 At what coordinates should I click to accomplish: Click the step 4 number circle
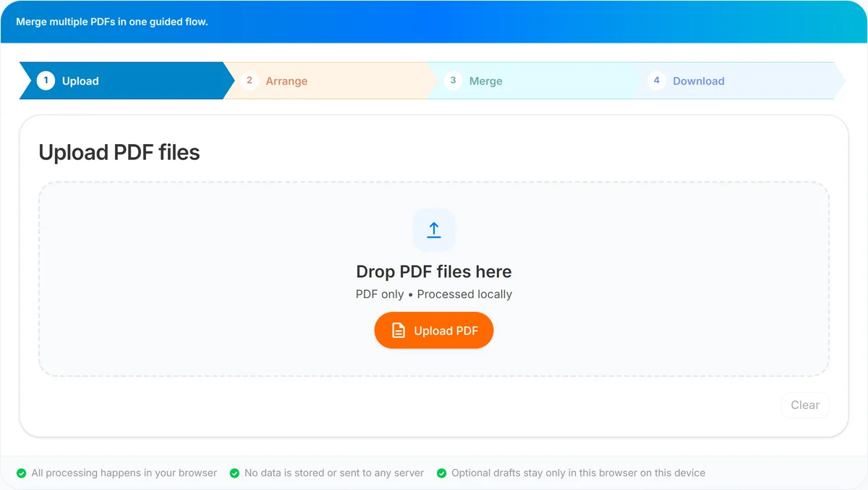click(657, 80)
